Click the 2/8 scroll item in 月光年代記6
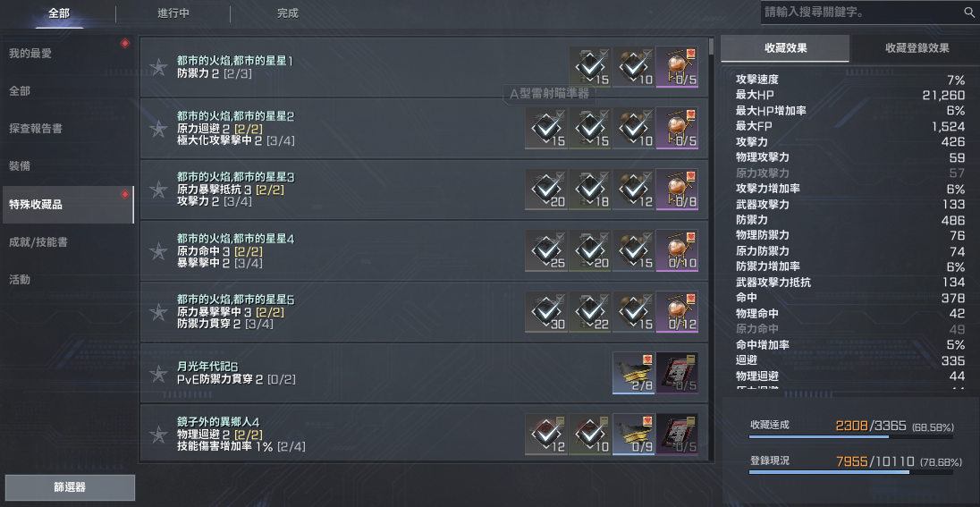 click(634, 373)
